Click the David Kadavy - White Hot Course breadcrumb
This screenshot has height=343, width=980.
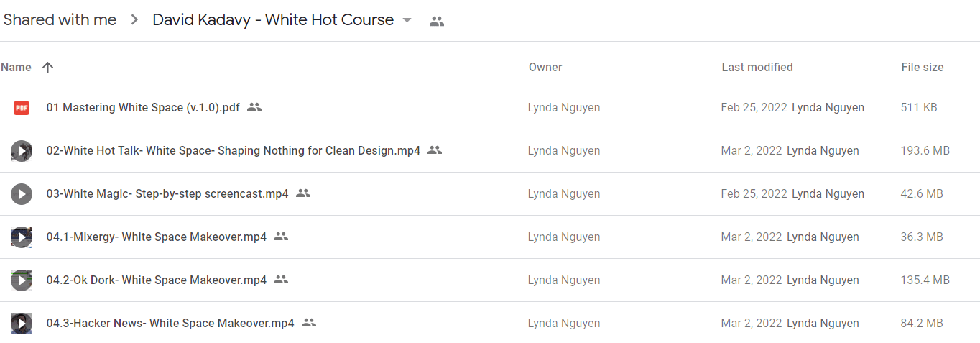click(x=273, y=20)
